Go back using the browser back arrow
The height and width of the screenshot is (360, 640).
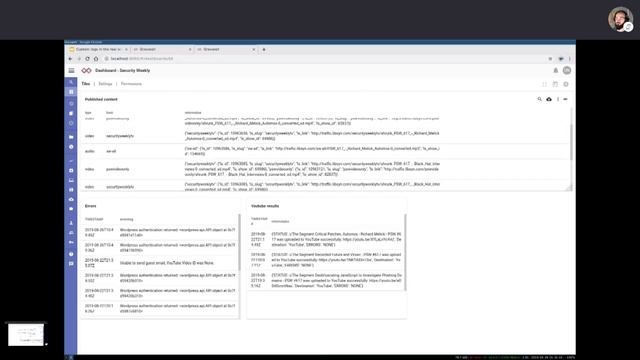pos(71,59)
